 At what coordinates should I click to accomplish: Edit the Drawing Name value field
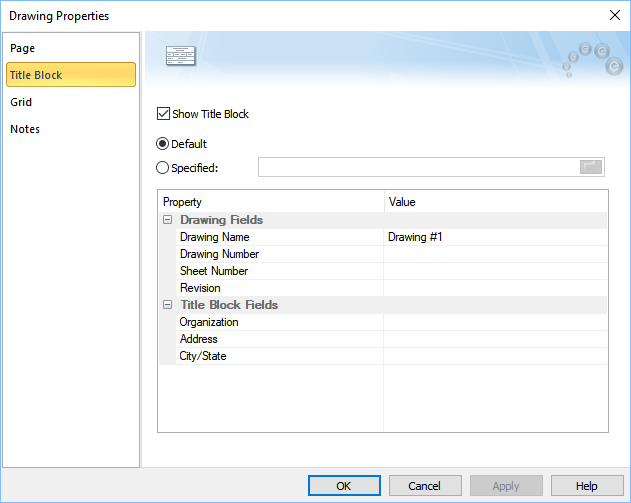click(495, 237)
